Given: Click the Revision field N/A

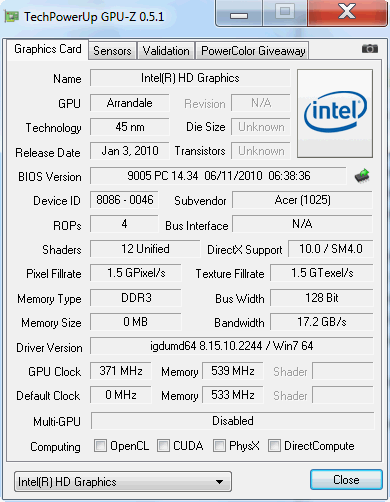Looking at the screenshot, I should 261,103.
